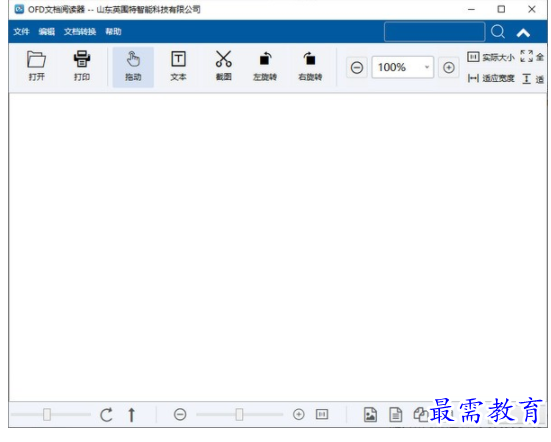Open the 帮助 menu
The width and height of the screenshot is (551, 442).
pos(113,32)
